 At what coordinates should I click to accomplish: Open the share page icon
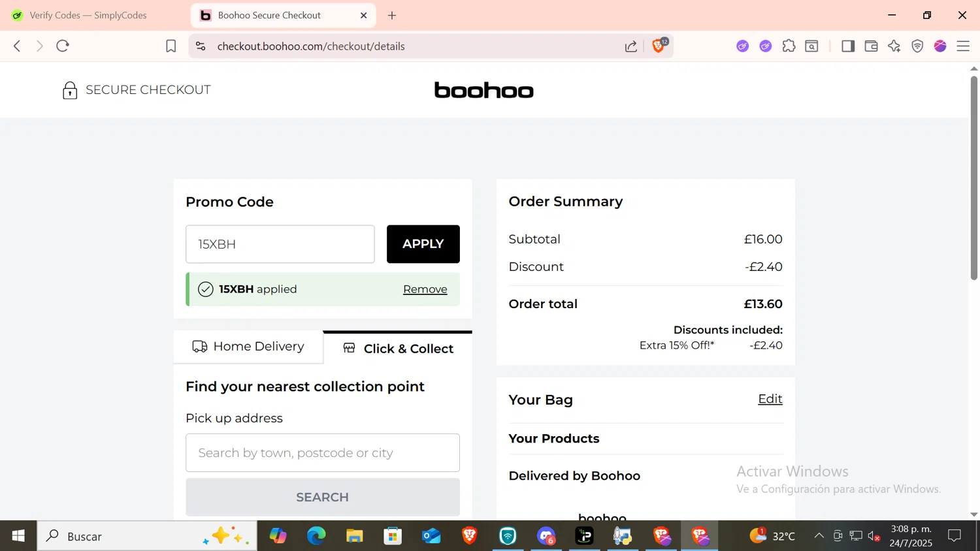[x=631, y=46]
